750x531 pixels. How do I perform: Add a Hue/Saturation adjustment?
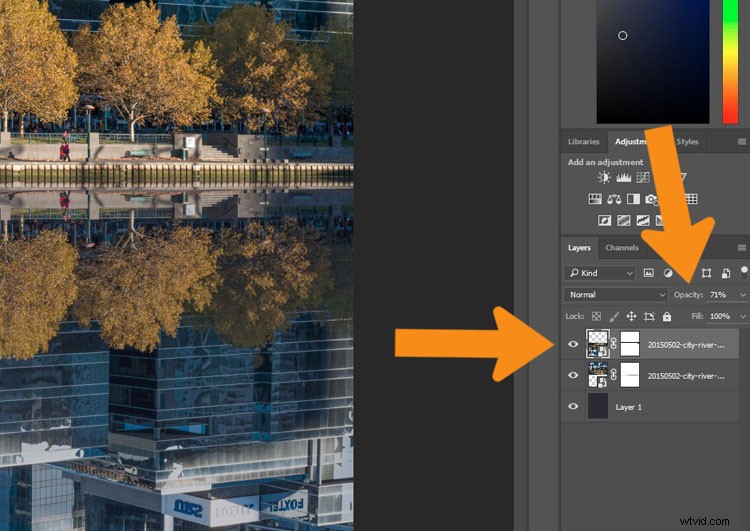click(x=595, y=199)
